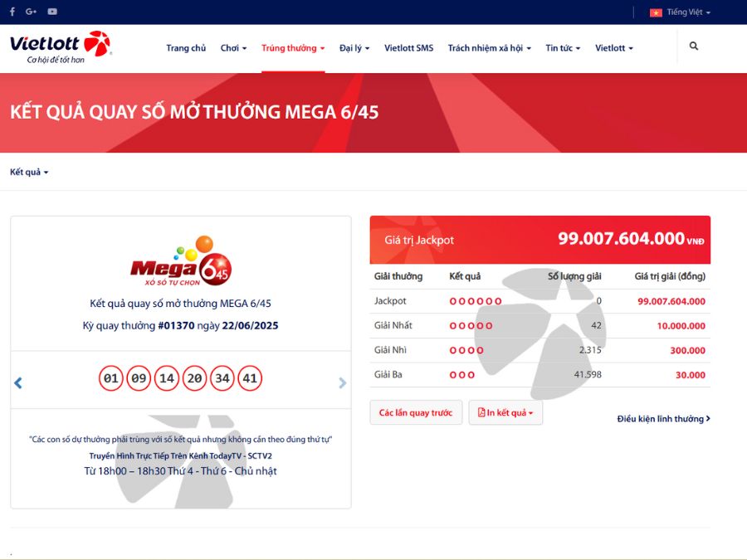Screen dimensions: 747x560
Task: Select Trang chủ in the navigation
Action: 187,47
